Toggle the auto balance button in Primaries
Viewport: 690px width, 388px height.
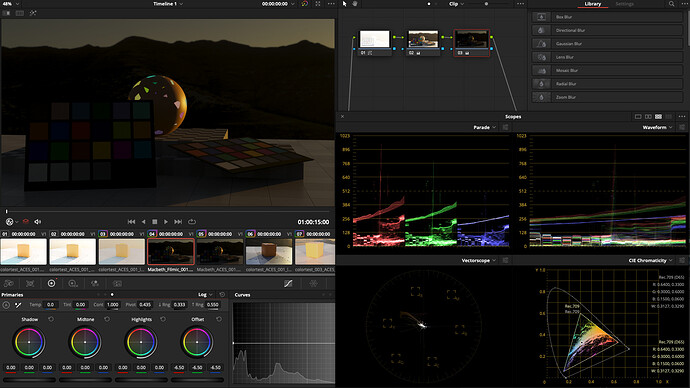(6, 305)
